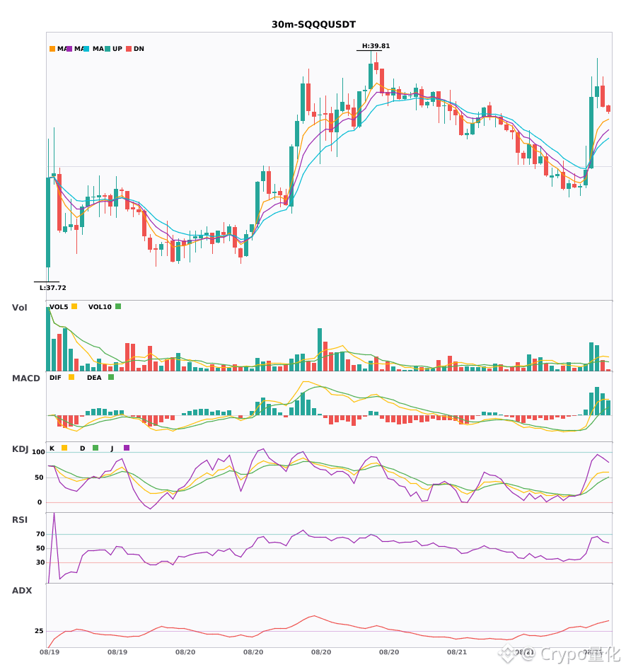Click the purple MA legend swatch
Screen dimensions: 626x672
69,49
